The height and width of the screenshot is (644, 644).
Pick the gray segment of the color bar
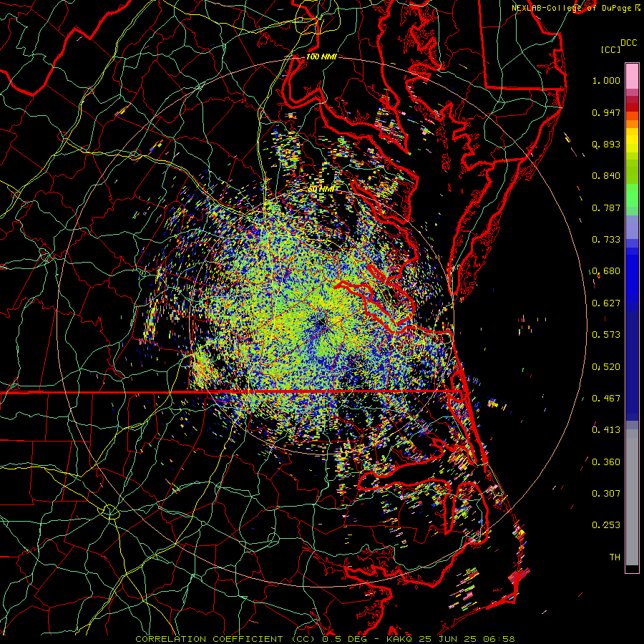[632, 497]
